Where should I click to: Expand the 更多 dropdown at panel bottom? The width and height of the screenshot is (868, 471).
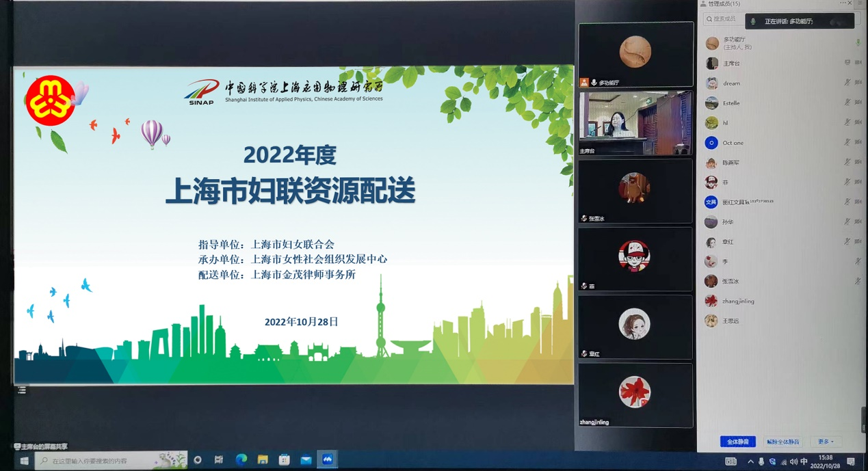826,442
